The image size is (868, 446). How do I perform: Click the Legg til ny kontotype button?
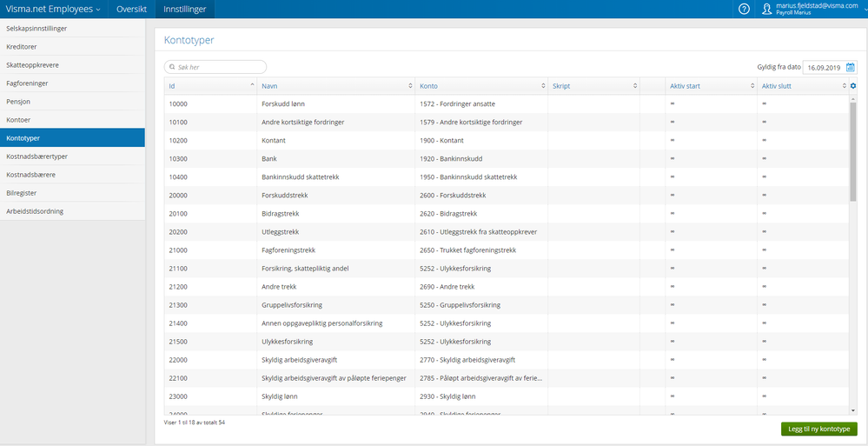click(x=819, y=429)
